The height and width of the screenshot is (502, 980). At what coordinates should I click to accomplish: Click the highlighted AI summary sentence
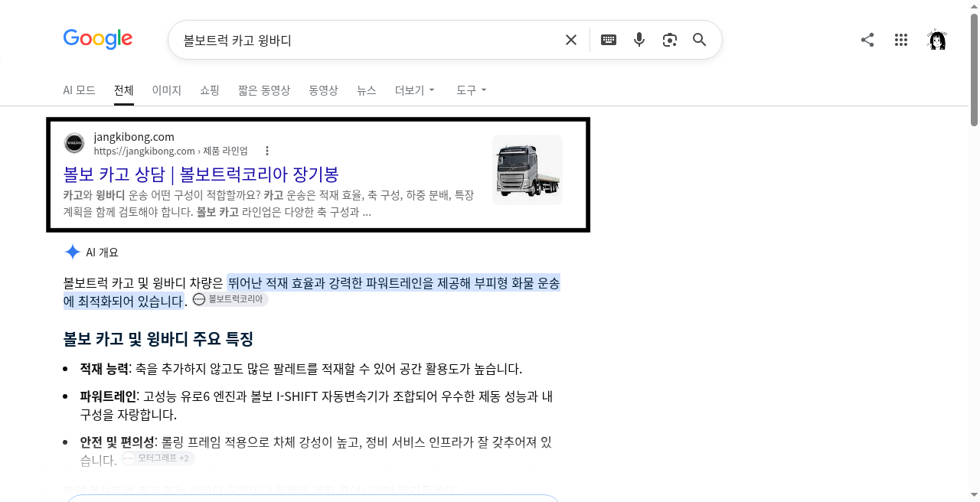pos(312,292)
